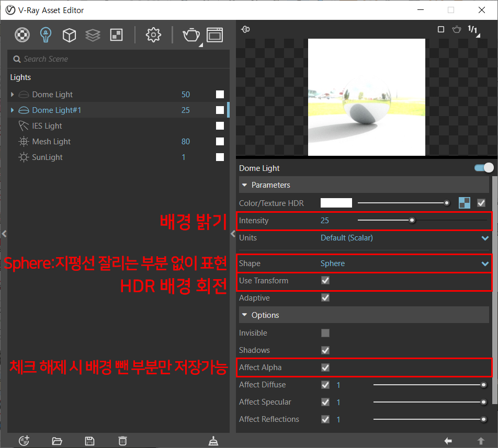Select the Lights category bulb icon
Viewport: 498px width, 448px height.
click(46, 35)
